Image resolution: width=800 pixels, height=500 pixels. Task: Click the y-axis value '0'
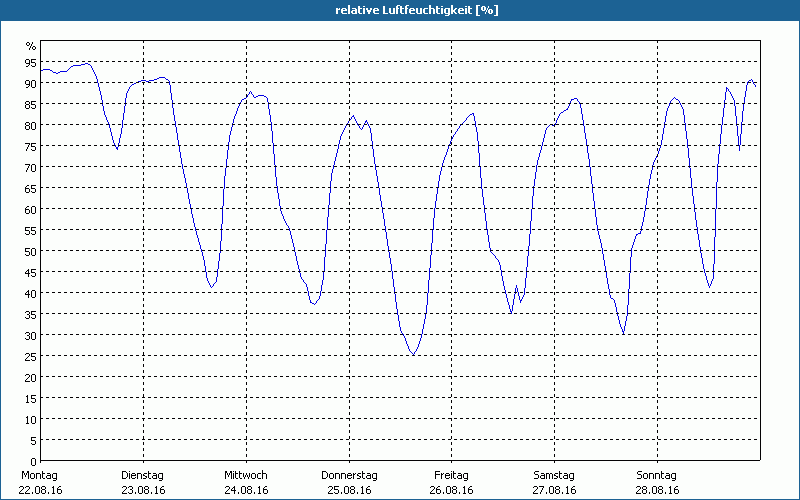click(34, 462)
